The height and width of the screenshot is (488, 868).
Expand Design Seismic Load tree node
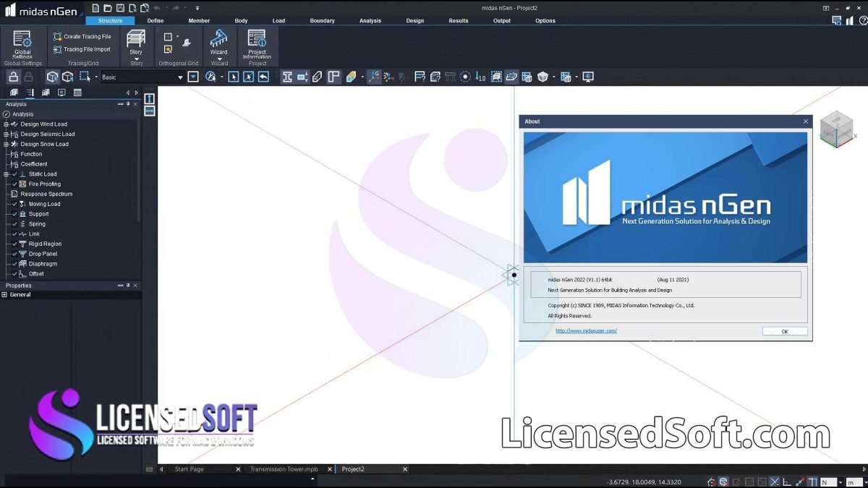point(6,134)
